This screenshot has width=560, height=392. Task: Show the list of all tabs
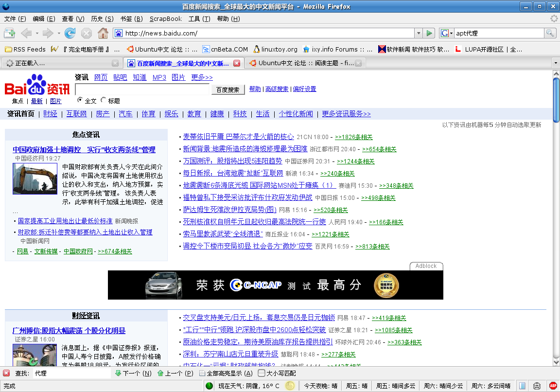click(555, 63)
